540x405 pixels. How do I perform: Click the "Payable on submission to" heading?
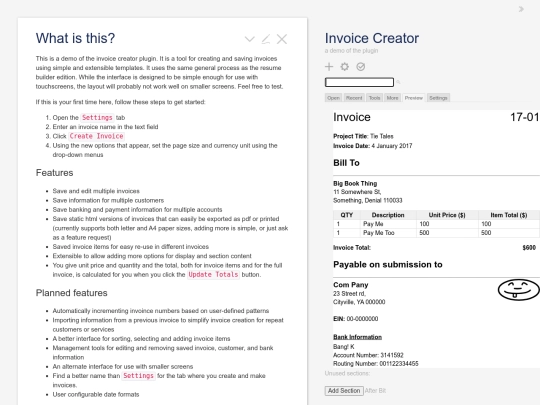(x=388, y=264)
